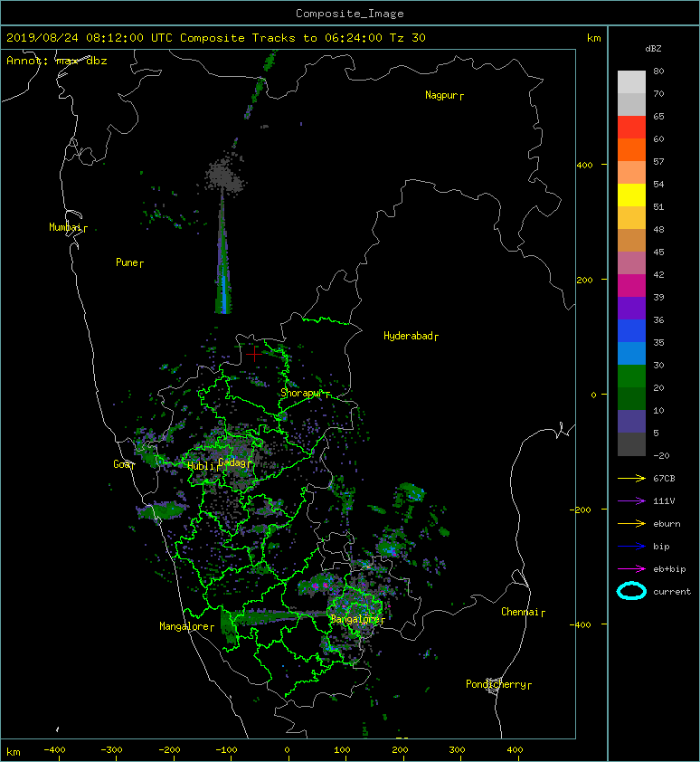This screenshot has width=700, height=762.
Task: Select the blue bip arrow legend symbol
Action: (631, 547)
